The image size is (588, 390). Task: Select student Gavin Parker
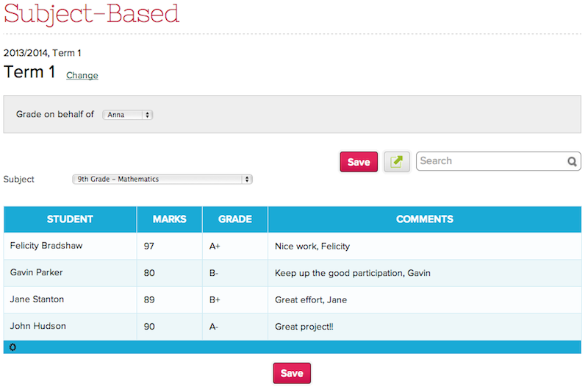pyautogui.click(x=36, y=272)
